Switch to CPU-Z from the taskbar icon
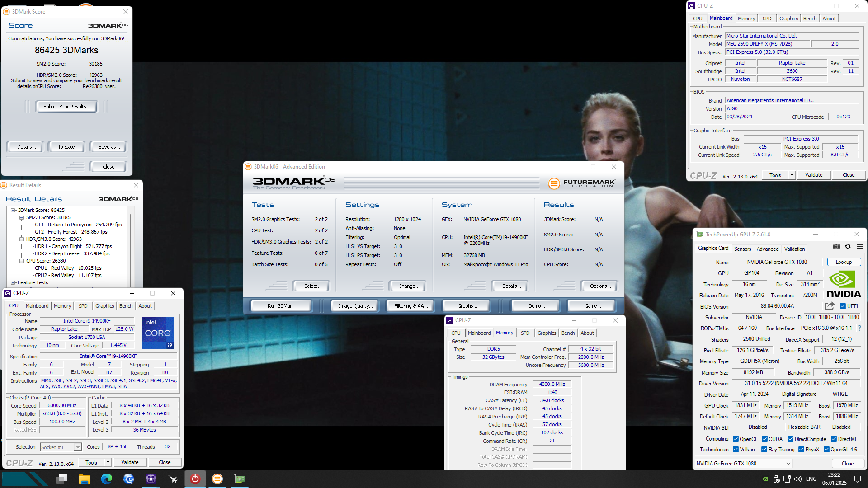Image resolution: width=868 pixels, height=488 pixels. click(x=151, y=479)
